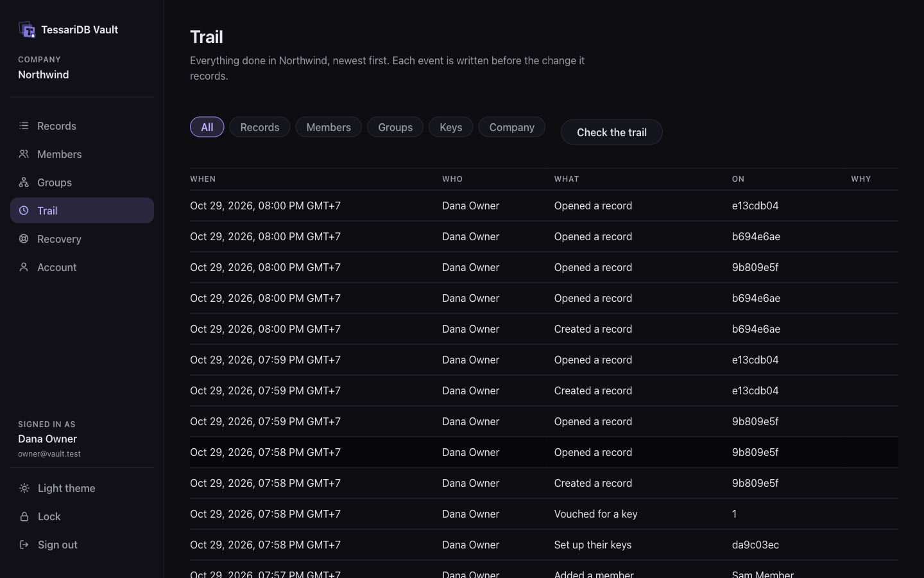
Task: Open the Recovery section
Action: tap(82, 239)
